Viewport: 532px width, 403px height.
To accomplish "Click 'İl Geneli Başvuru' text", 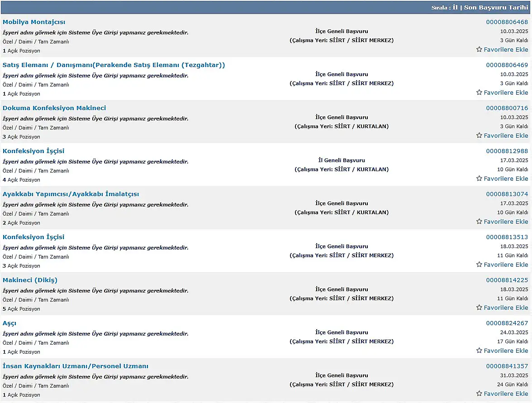I will click(x=342, y=160).
